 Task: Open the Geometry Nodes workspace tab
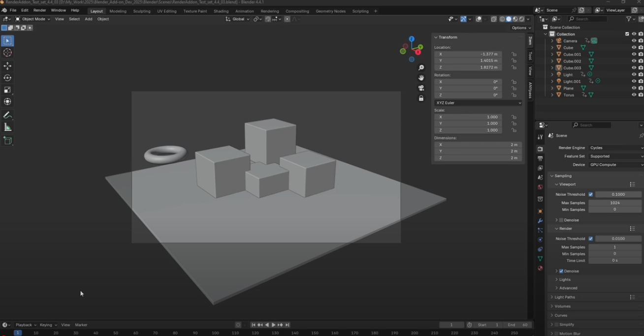tap(330, 11)
